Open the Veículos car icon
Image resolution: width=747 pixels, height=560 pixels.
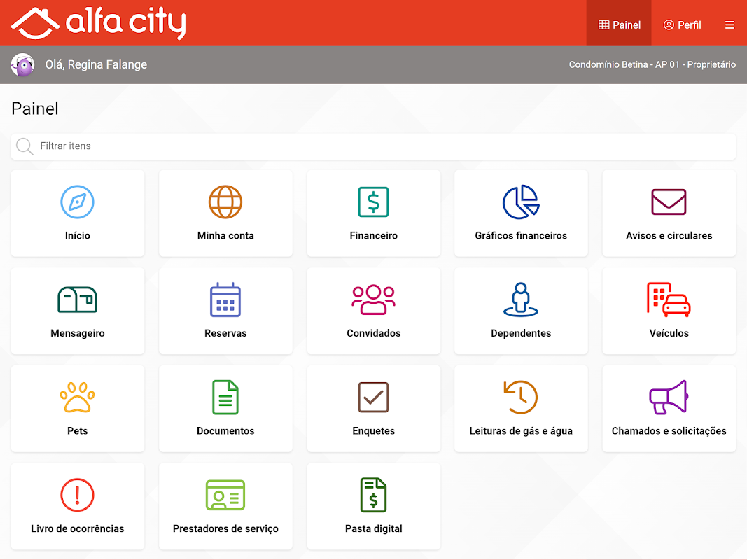click(669, 300)
